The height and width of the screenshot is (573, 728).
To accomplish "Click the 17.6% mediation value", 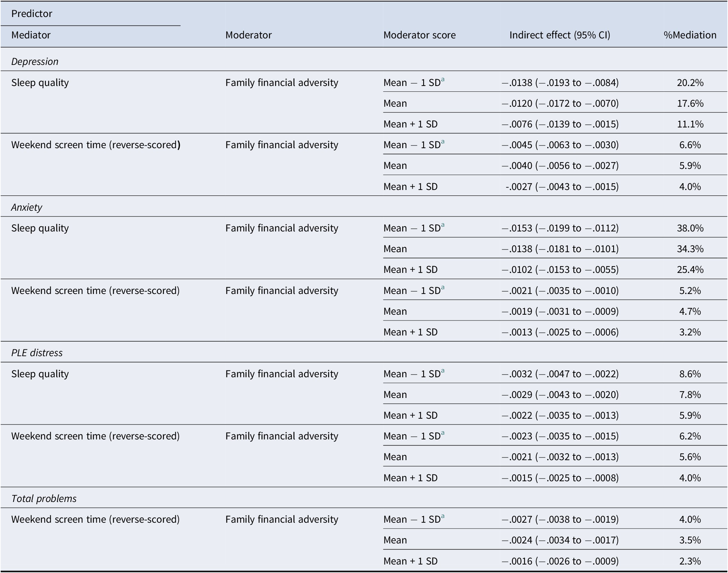I will (x=690, y=103).
